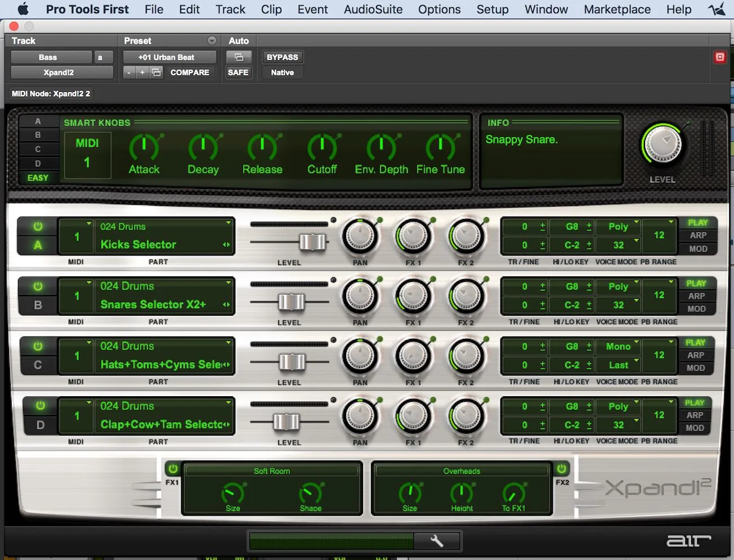This screenshot has width=734, height=560.
Task: Open part C voice mode Mono dropdown
Action: (x=618, y=346)
